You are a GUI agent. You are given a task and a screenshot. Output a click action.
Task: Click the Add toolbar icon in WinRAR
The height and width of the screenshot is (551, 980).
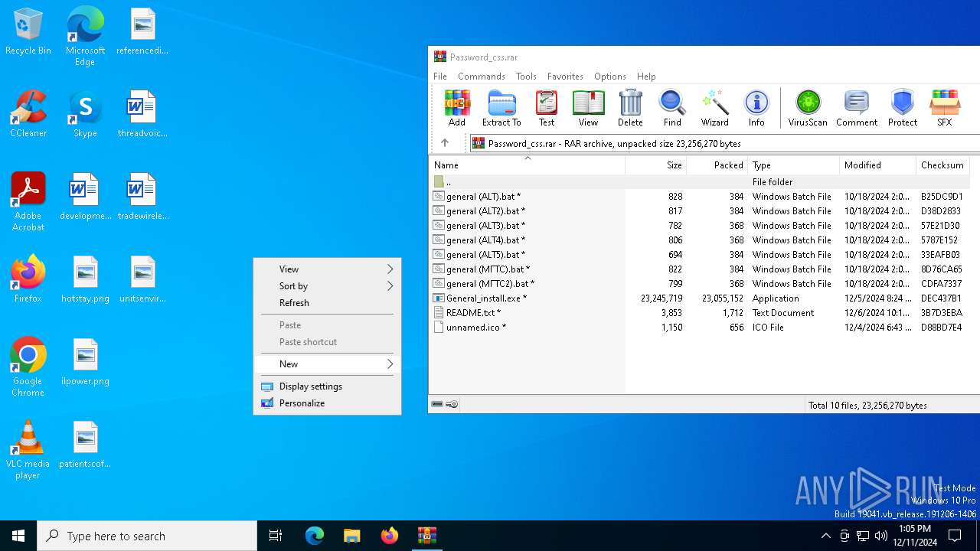[457, 108]
